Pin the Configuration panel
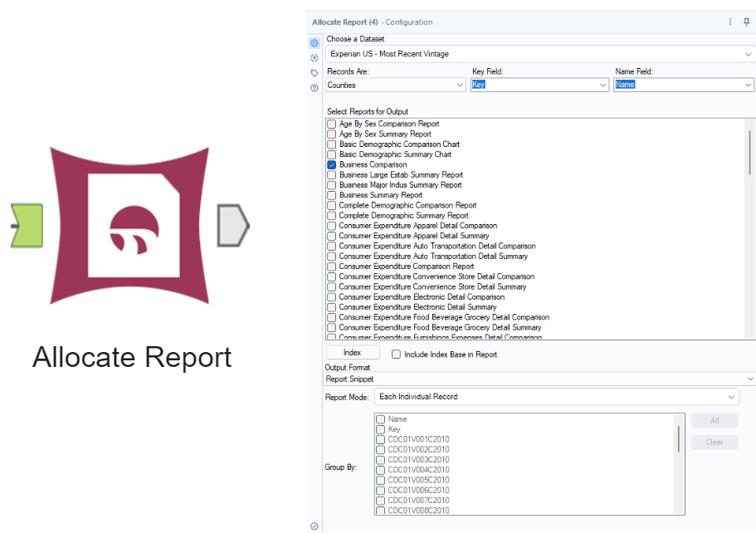Screen dimensions: 756x533 [746, 22]
